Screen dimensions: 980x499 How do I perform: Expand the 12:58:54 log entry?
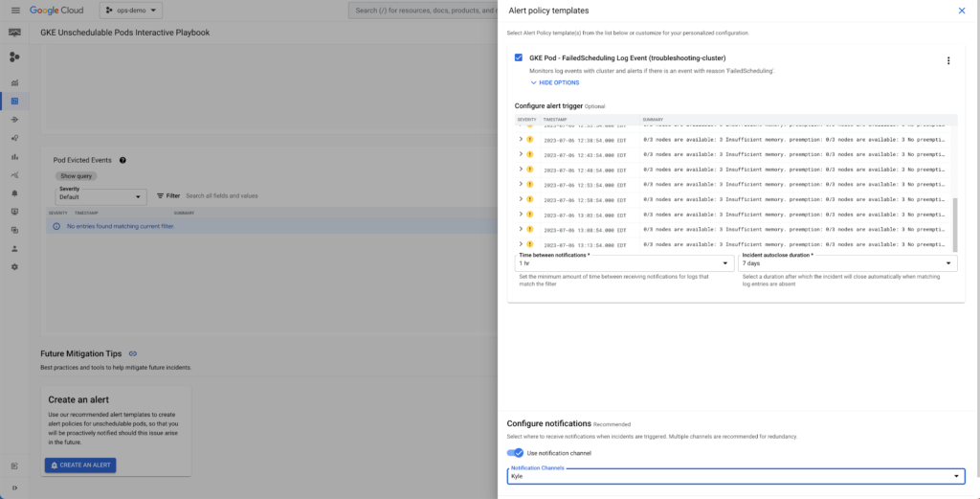tap(520, 199)
